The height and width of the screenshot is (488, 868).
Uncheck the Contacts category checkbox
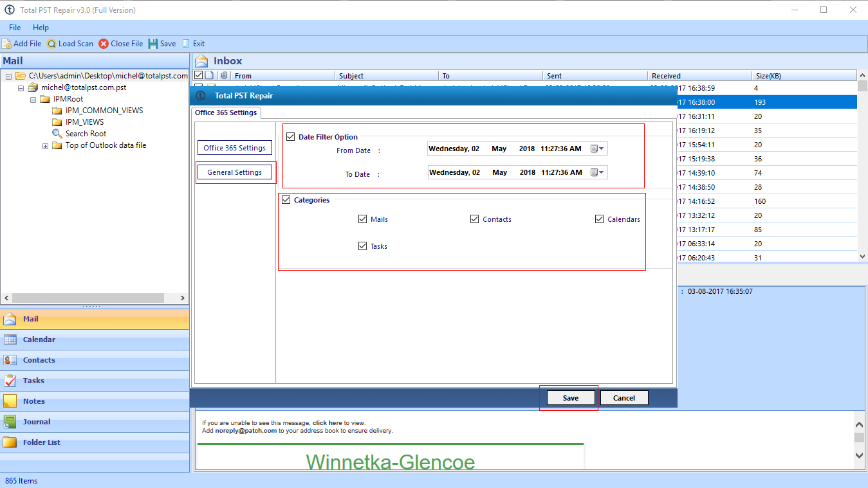click(475, 219)
